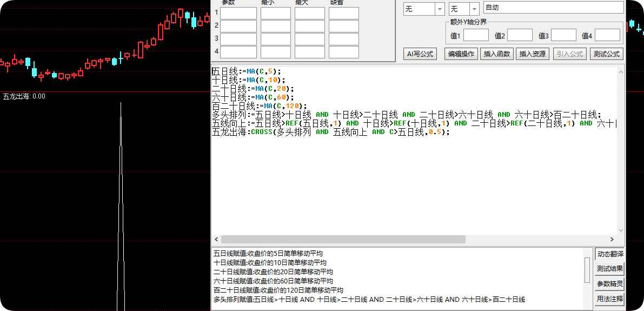The height and width of the screenshot is (311, 644).
Task: Click translation line 二十日线赋值:收盘价的20日简单移动平均
Action: (273, 272)
